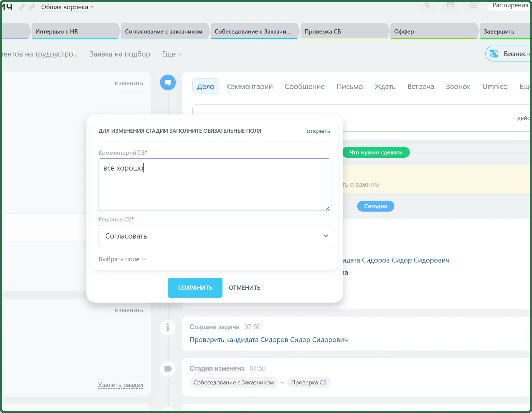Image resolution: width=532 pixels, height=413 pixels.
Task: Click the tag icon beside Стадия изменена
Action: pyautogui.click(x=168, y=369)
